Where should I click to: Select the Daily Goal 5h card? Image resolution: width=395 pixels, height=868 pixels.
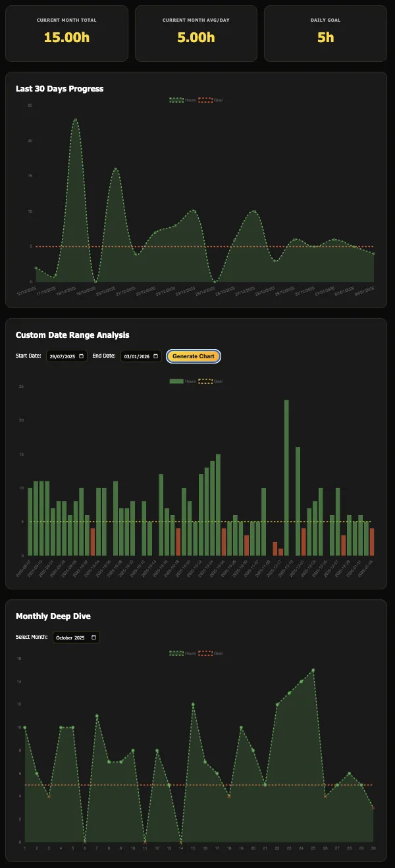[x=325, y=34]
